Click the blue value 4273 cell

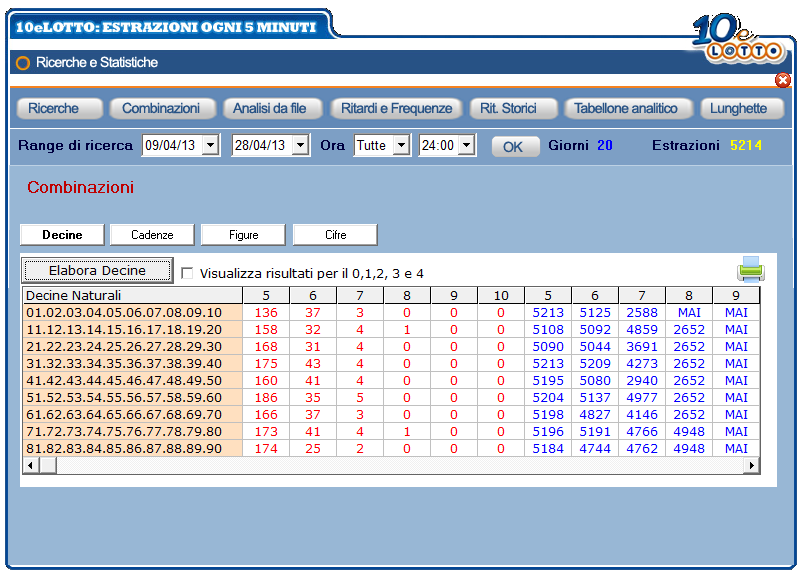(x=642, y=363)
